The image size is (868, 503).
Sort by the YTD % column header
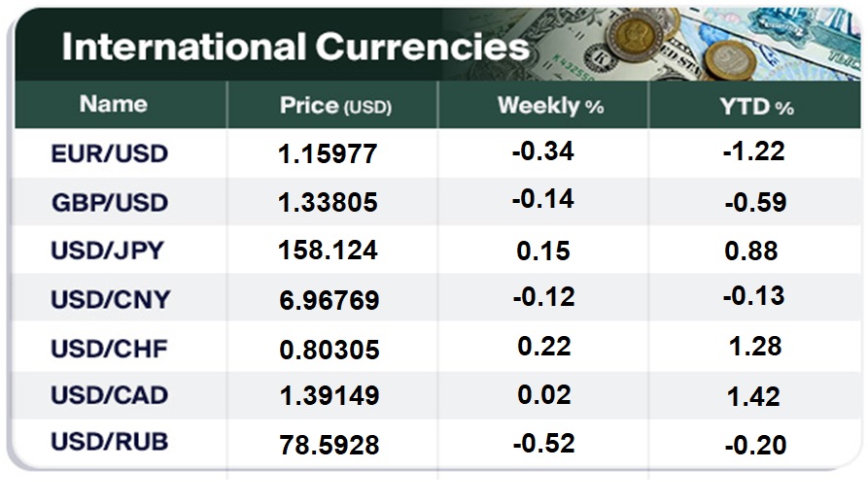coord(757,106)
